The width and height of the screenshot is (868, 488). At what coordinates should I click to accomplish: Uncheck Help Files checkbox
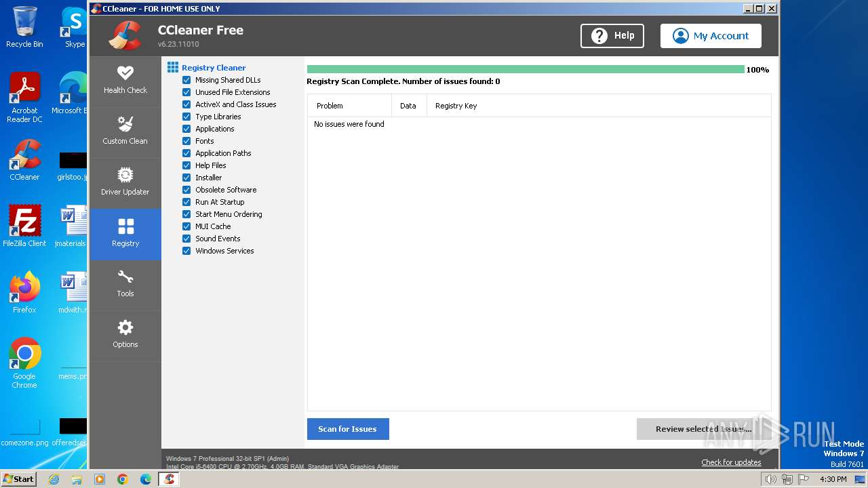point(186,165)
